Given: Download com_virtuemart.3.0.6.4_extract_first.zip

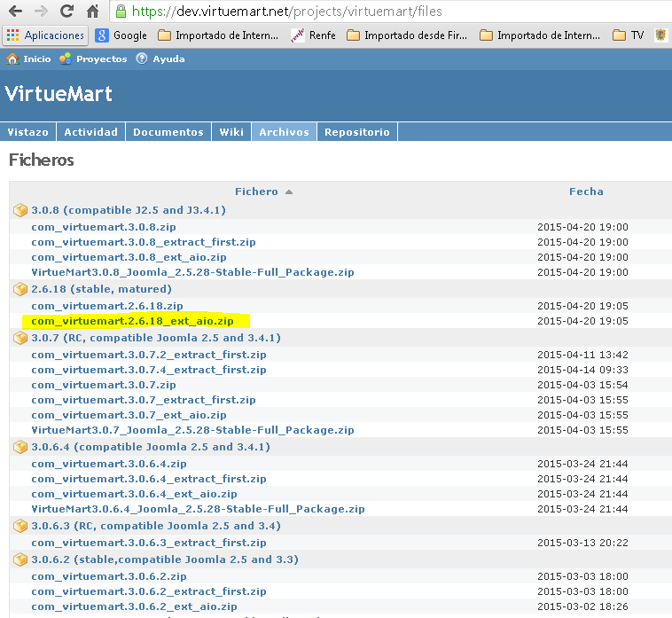Looking at the screenshot, I should (149, 478).
